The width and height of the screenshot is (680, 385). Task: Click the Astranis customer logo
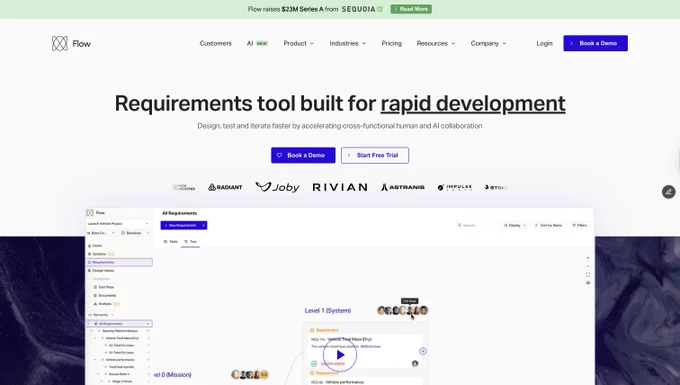pos(402,187)
